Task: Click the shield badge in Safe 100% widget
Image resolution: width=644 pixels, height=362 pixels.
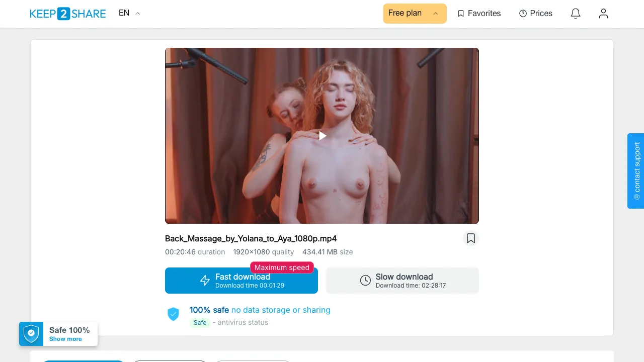Action: (x=31, y=334)
